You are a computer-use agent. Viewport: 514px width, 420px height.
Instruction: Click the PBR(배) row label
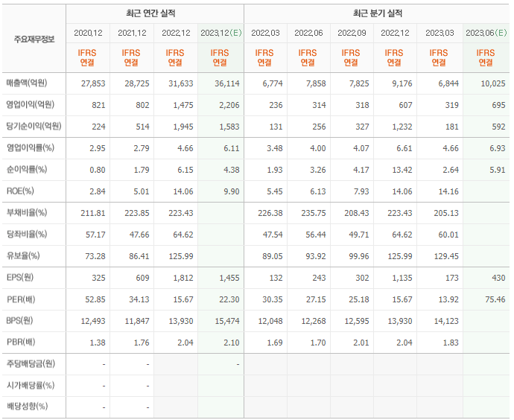21,343
